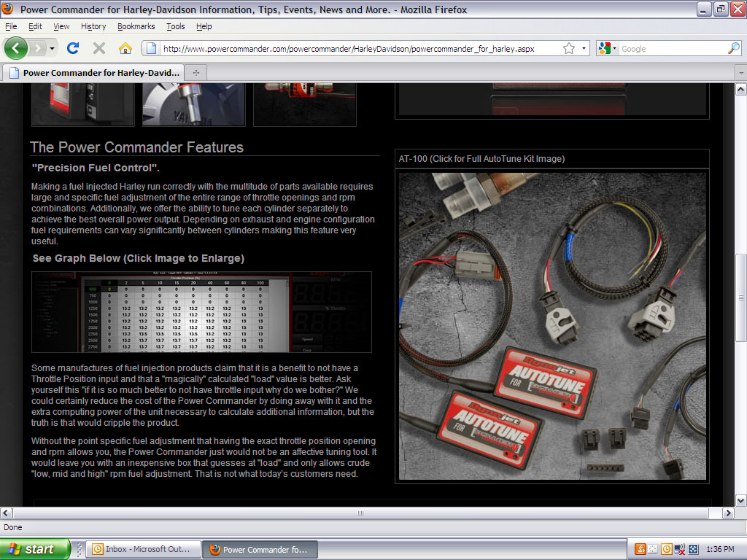
Task: Click The Power Commander Features heading
Action: click(x=136, y=147)
